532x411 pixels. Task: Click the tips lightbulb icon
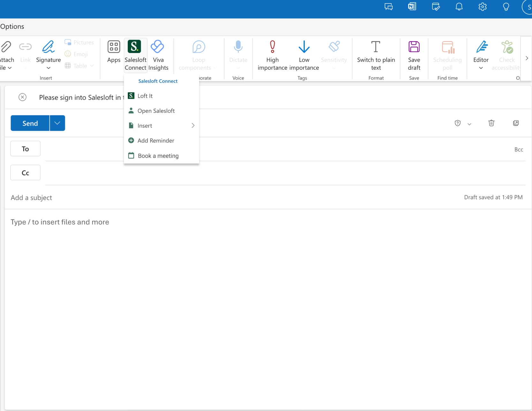pos(506,7)
